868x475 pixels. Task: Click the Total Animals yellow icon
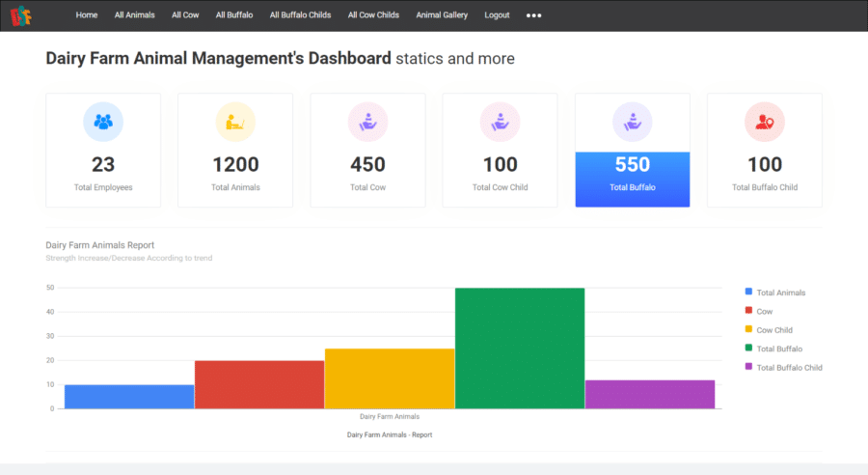(235, 122)
